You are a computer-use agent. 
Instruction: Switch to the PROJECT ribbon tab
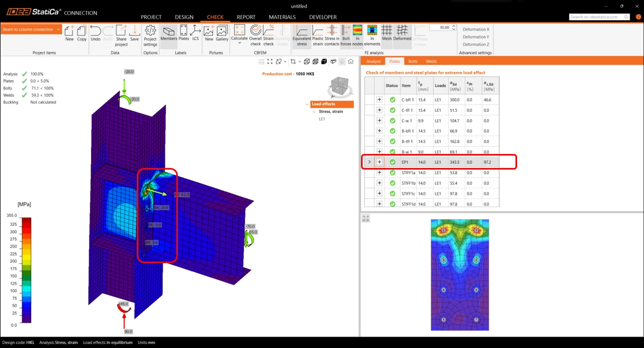[151, 17]
